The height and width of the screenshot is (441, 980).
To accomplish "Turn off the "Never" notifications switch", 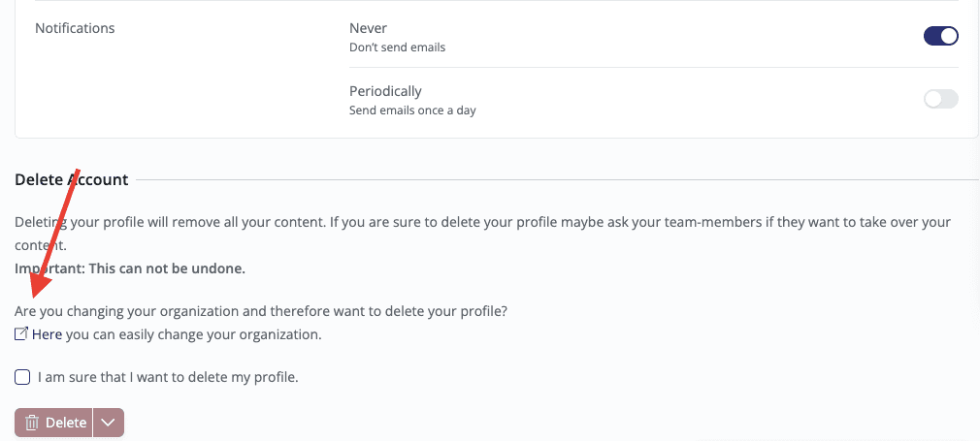I will [x=940, y=37].
